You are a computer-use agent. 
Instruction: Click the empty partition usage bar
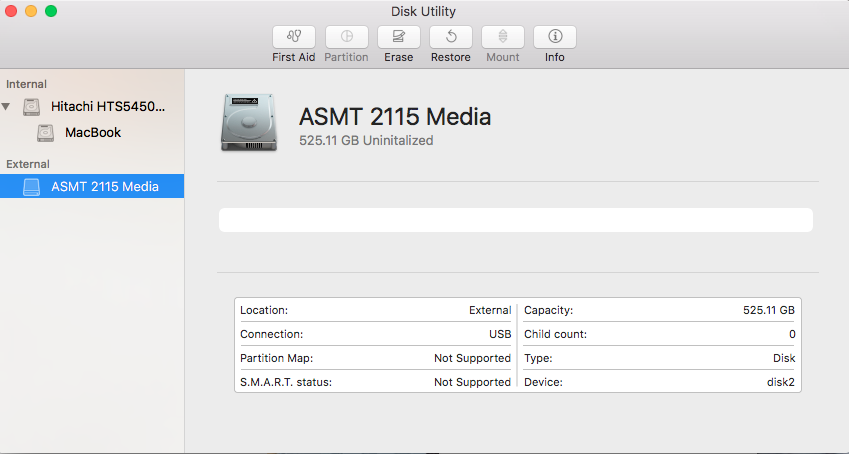point(515,220)
